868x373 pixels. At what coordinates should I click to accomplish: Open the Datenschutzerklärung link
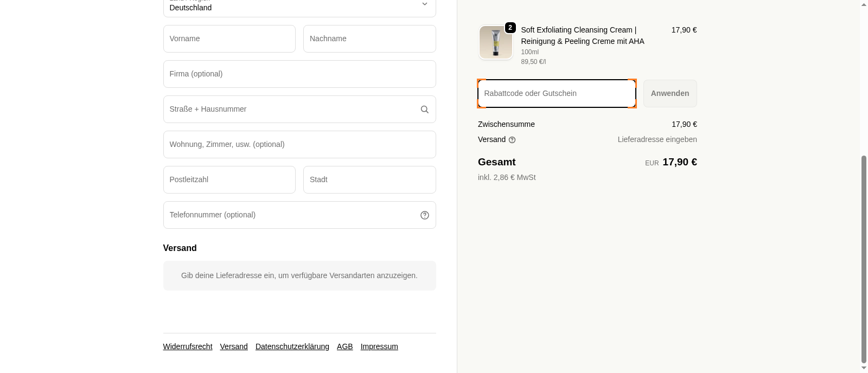(292, 346)
